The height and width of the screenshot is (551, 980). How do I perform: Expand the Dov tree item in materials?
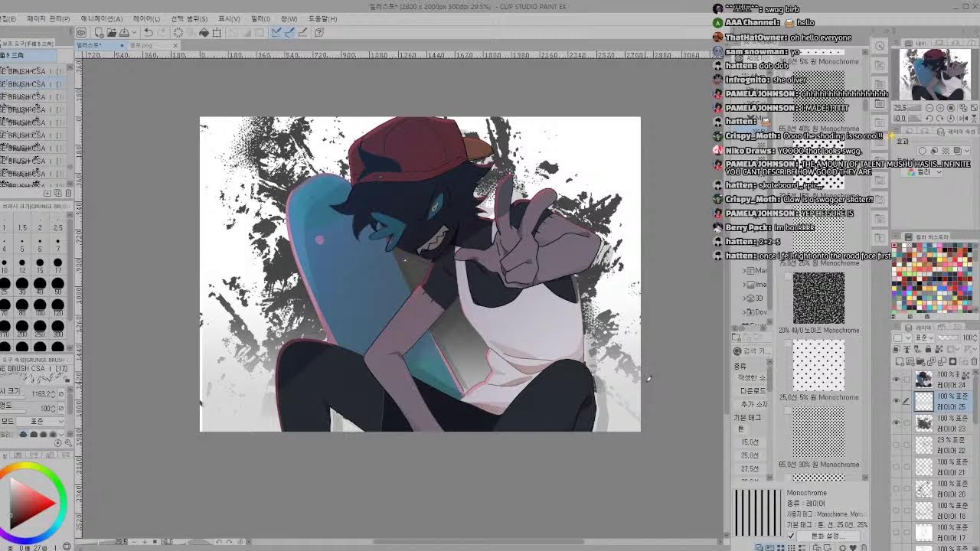(745, 312)
